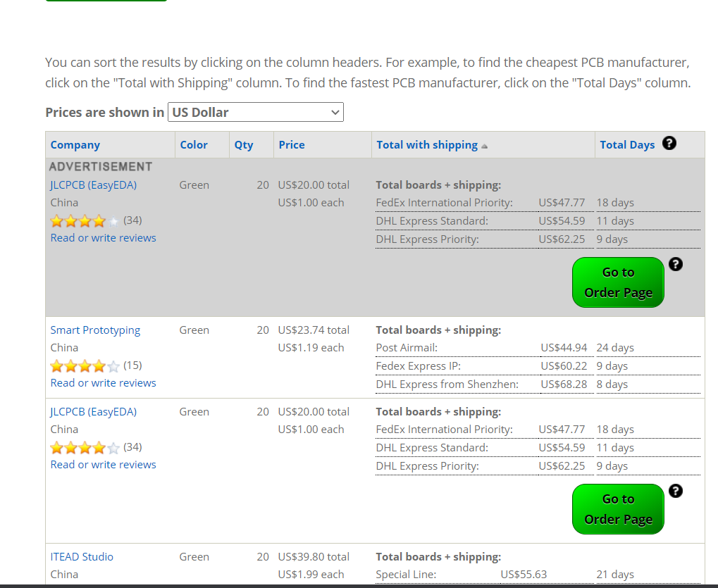Sort results by the Company column
The height and width of the screenshot is (588, 718).
75,144
